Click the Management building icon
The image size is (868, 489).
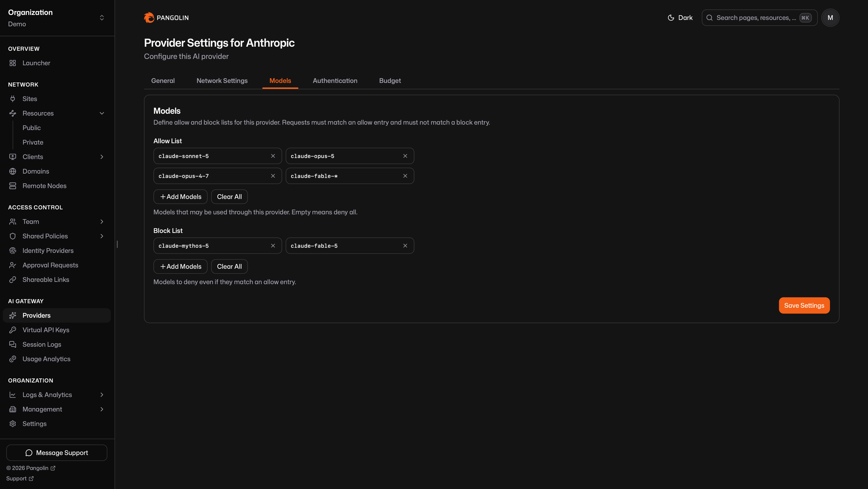pos(13,409)
